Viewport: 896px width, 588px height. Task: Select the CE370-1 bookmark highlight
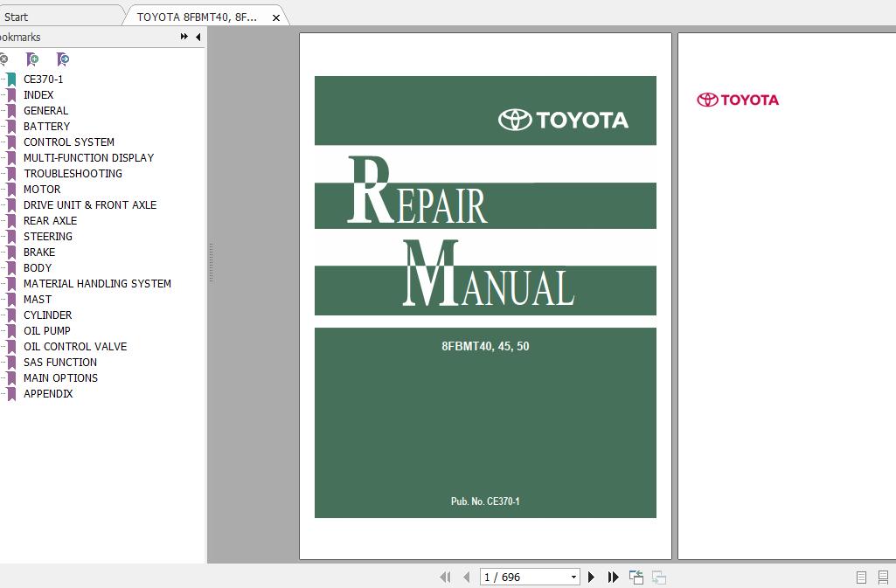(44, 79)
